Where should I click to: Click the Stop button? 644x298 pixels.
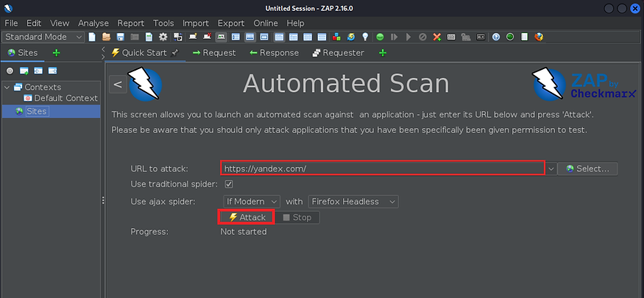pyautogui.click(x=297, y=218)
